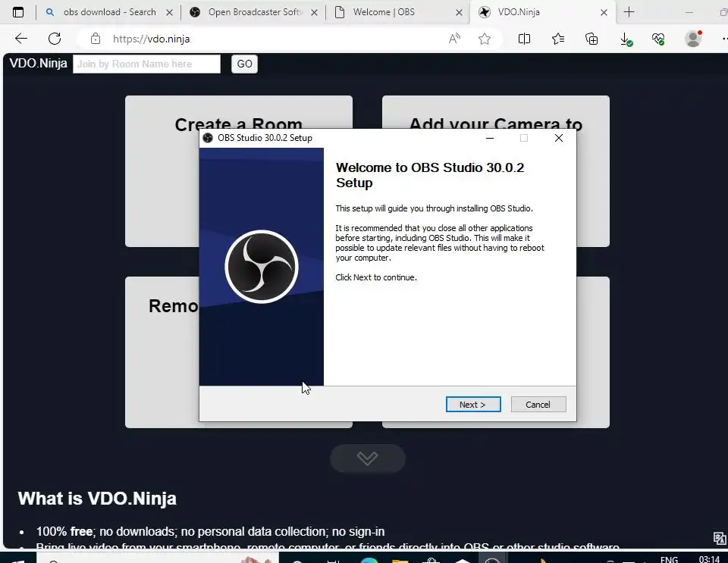The width and height of the screenshot is (728, 563).
Task: Open a new browser tab
Action: point(629,12)
